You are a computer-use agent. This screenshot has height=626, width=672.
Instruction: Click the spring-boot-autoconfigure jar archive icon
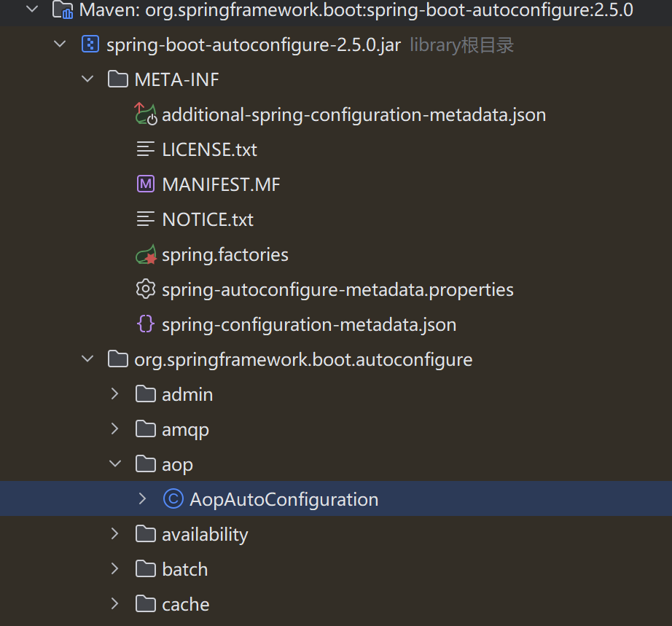pos(90,44)
